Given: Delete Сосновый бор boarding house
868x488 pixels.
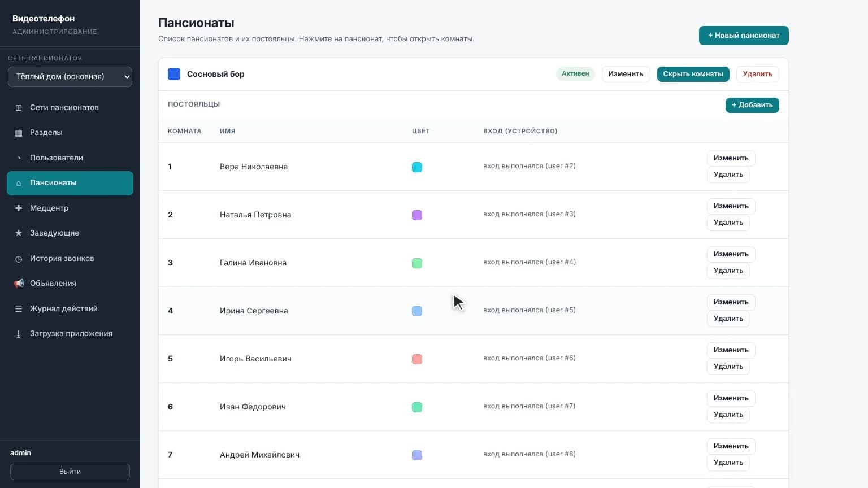Looking at the screenshot, I should [757, 74].
